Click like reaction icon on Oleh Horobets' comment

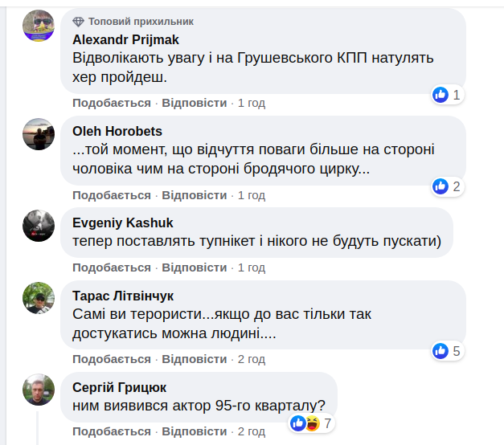[x=440, y=186]
